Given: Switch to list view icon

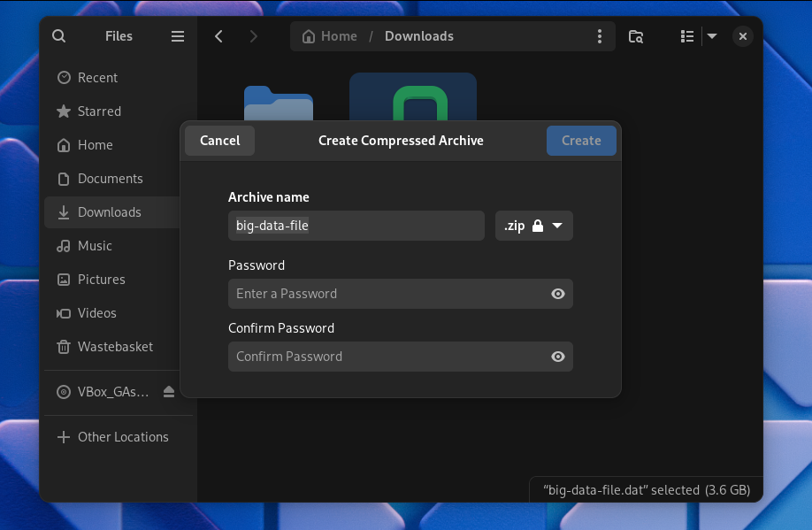Looking at the screenshot, I should click(686, 36).
